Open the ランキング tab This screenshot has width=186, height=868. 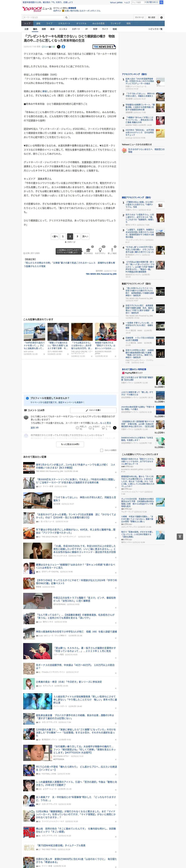pyautogui.click(x=115, y=24)
